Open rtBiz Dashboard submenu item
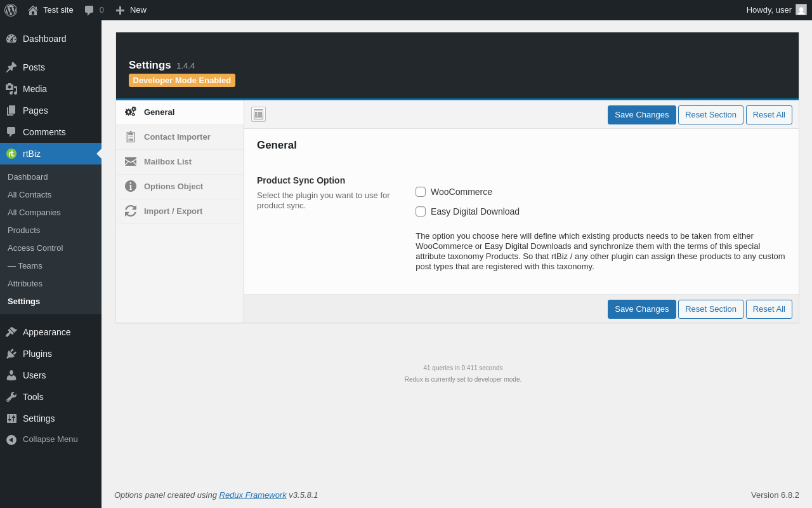812x508 pixels. click(x=51, y=177)
